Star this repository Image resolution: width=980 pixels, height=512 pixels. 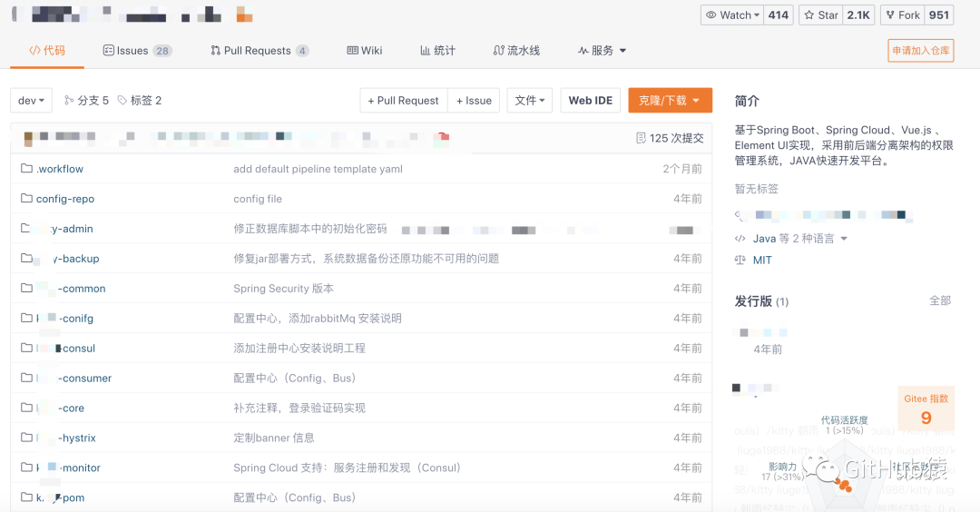[x=820, y=15]
